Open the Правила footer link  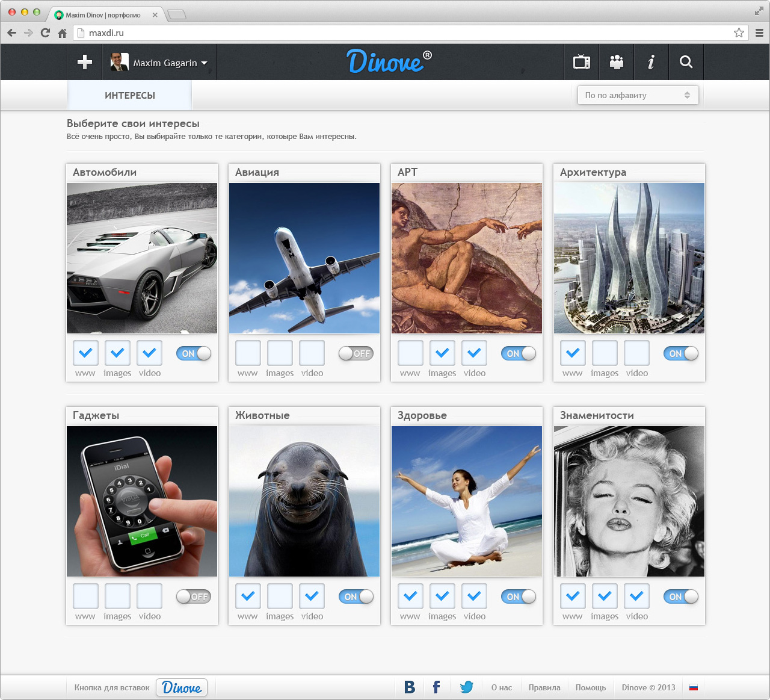[x=544, y=687]
